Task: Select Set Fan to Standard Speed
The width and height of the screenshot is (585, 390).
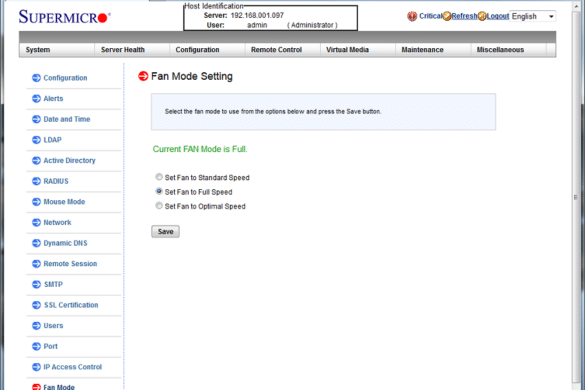Action: coord(159,177)
